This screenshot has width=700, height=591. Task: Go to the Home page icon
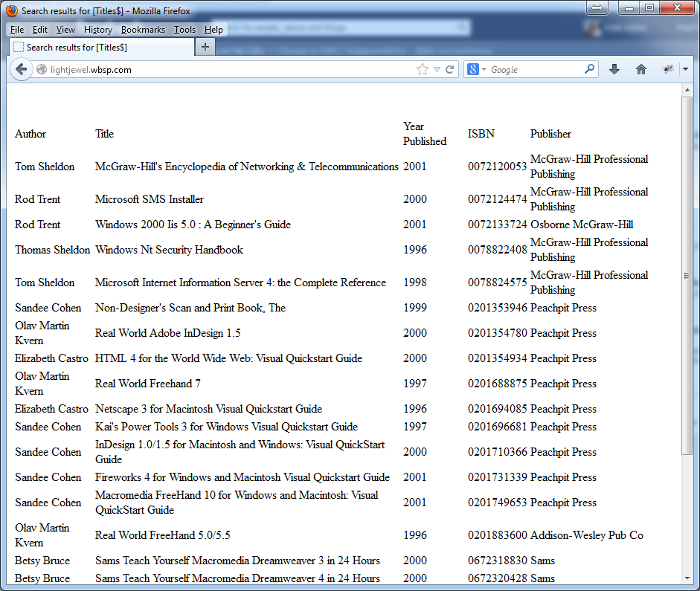point(641,69)
